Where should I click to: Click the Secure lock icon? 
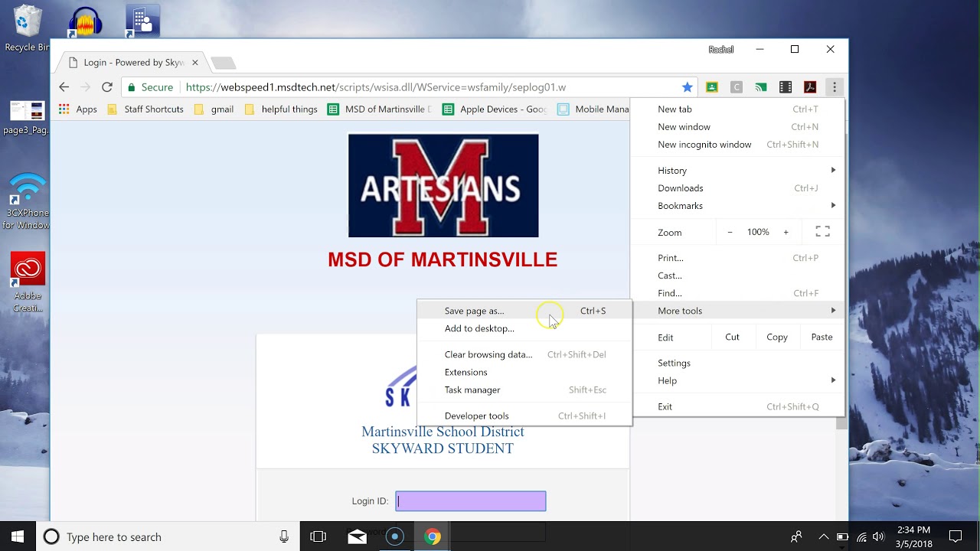click(x=132, y=87)
